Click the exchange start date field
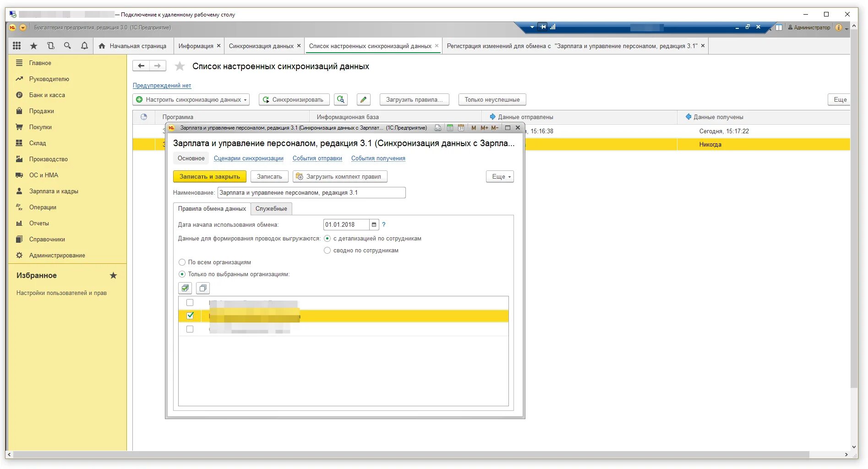Screen dimensions: 868x469 (x=346, y=225)
